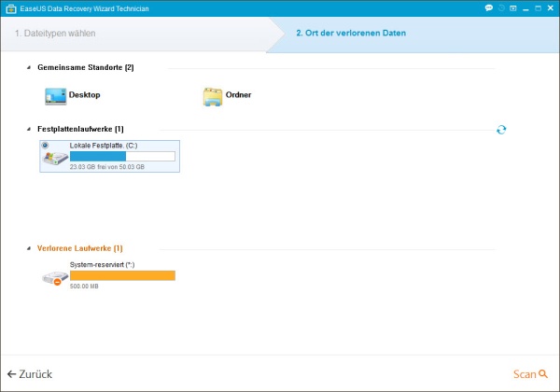
Task: Open the title bar dropdown menu icon
Action: [x=513, y=7]
